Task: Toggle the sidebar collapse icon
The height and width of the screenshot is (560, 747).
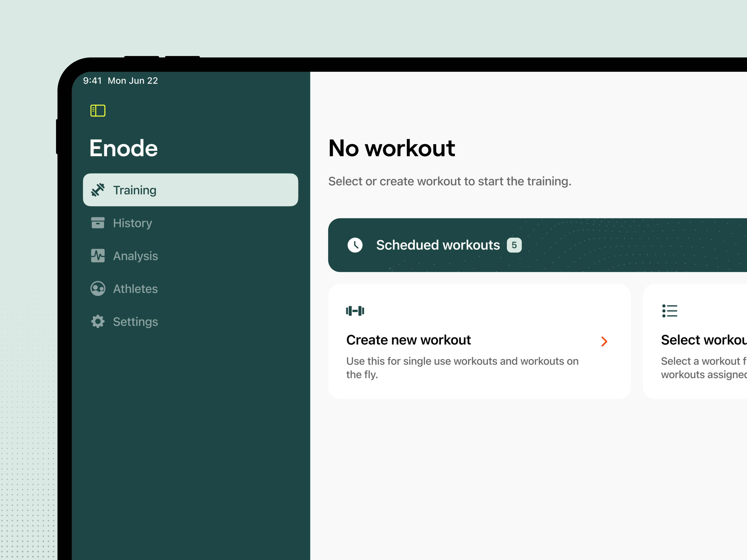Action: click(98, 110)
